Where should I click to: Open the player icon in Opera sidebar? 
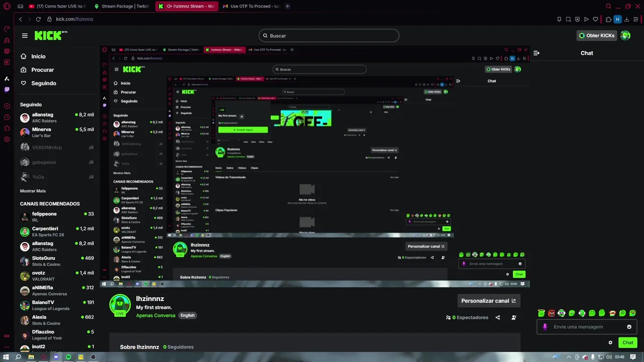[x=7, y=106]
